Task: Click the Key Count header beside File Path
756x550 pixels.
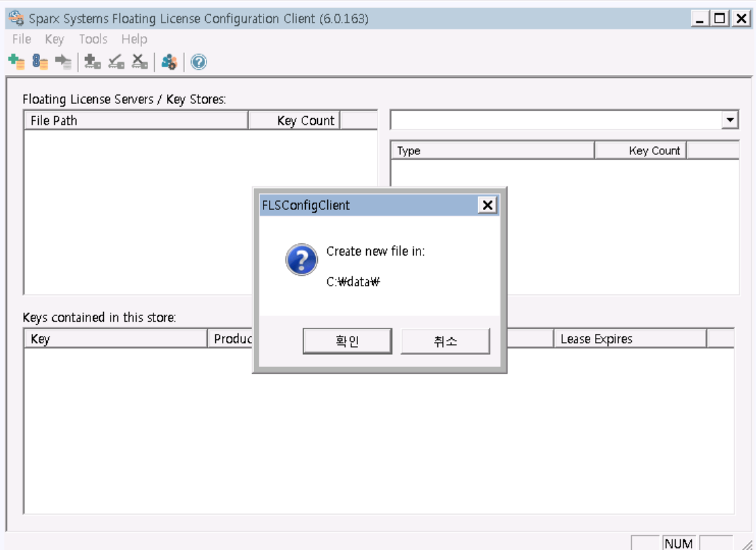Action: point(295,120)
